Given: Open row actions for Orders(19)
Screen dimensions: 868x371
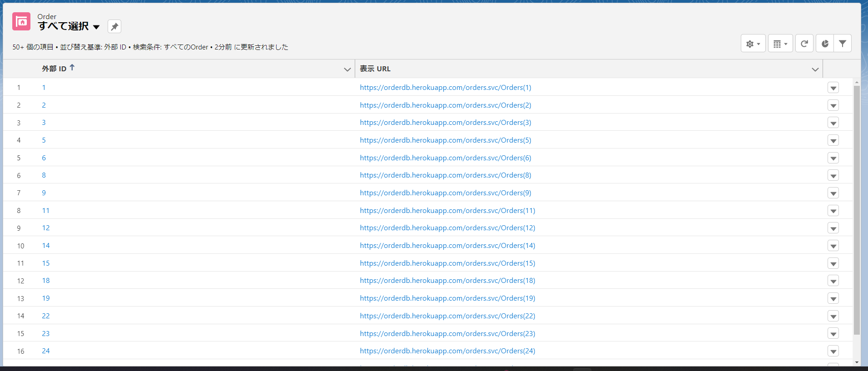Looking at the screenshot, I should tap(833, 298).
